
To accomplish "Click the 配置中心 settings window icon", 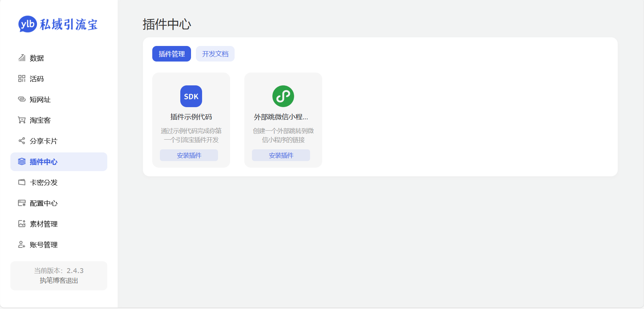I will point(22,203).
